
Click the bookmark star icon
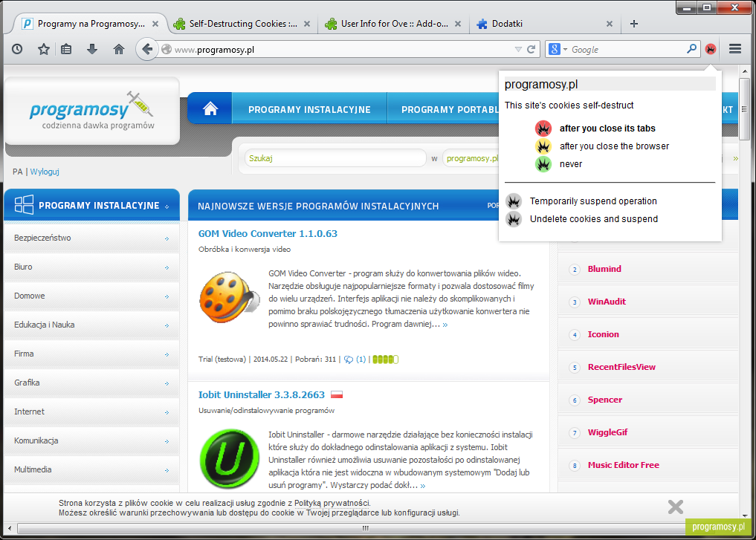coord(44,49)
